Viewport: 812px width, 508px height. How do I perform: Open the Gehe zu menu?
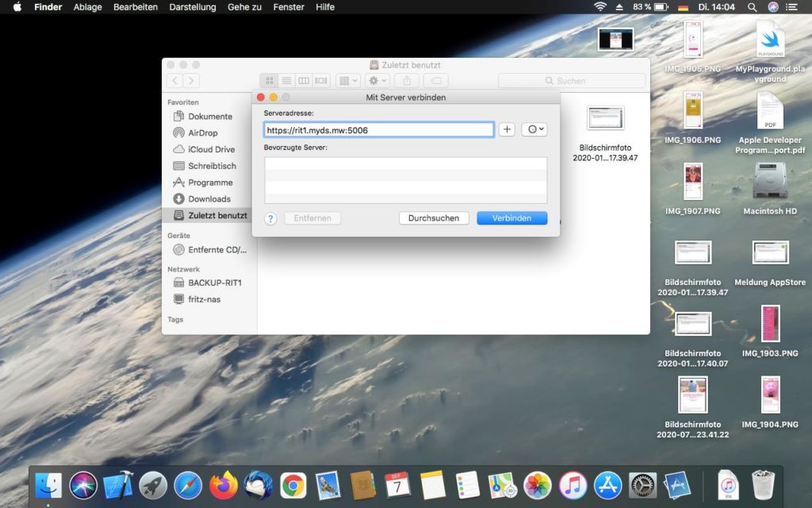[244, 6]
